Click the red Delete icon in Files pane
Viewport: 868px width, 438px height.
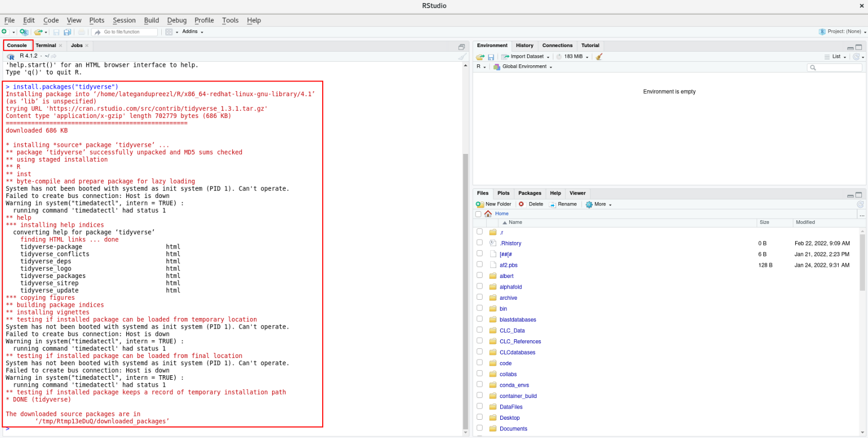(522, 204)
